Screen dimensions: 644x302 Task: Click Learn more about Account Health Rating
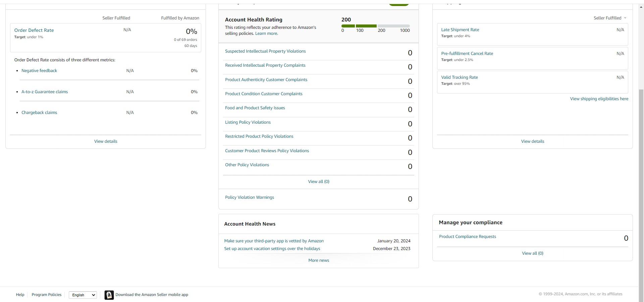[266, 34]
